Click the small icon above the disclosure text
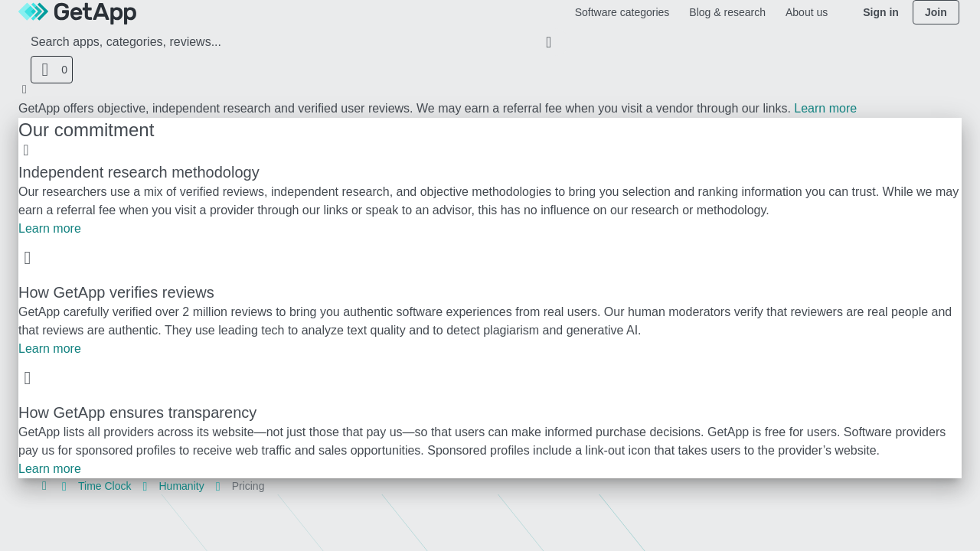Image resolution: width=980 pixels, height=551 pixels. [24, 90]
